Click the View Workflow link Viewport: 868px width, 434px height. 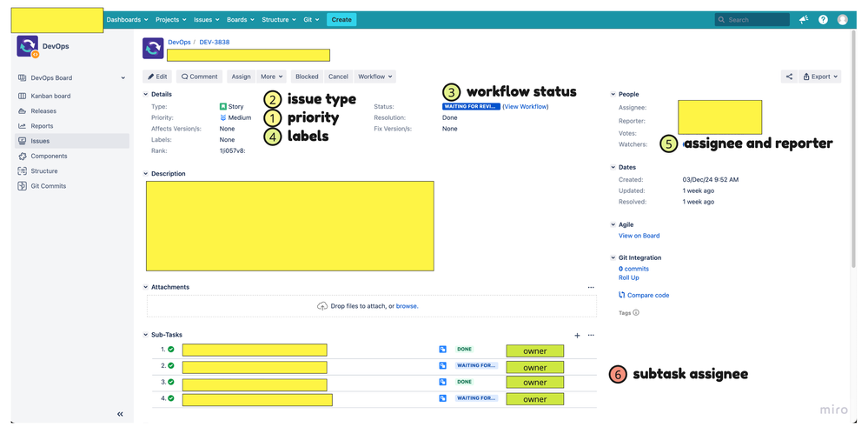[x=526, y=106]
